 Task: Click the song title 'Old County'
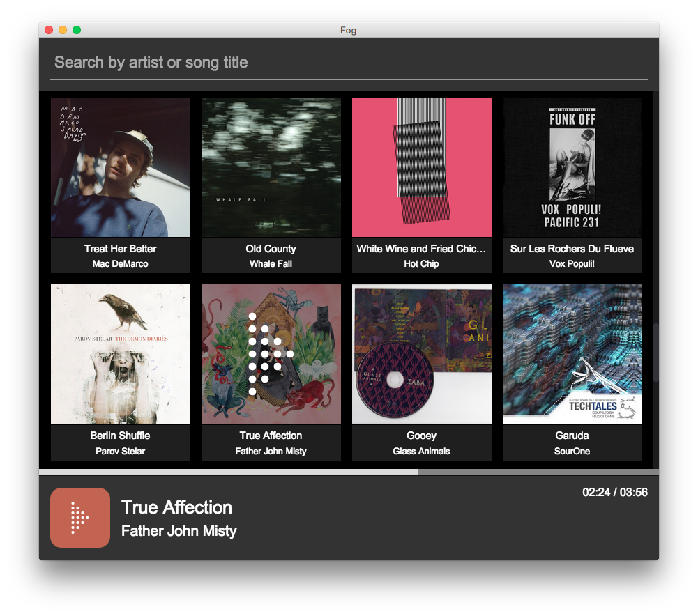click(271, 249)
